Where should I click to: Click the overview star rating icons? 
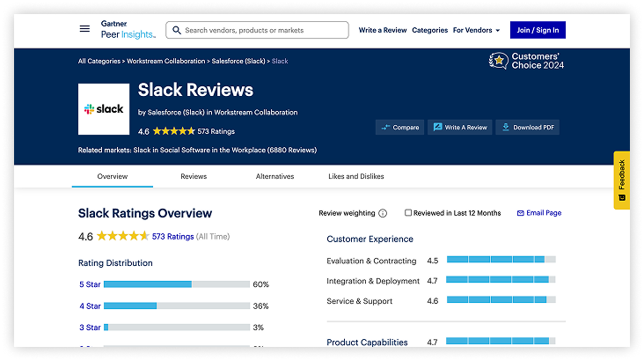pyautogui.click(x=122, y=236)
